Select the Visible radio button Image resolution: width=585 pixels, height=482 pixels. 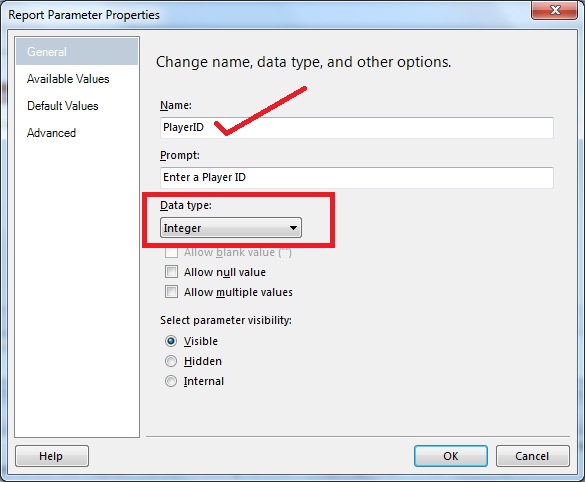pos(171,341)
